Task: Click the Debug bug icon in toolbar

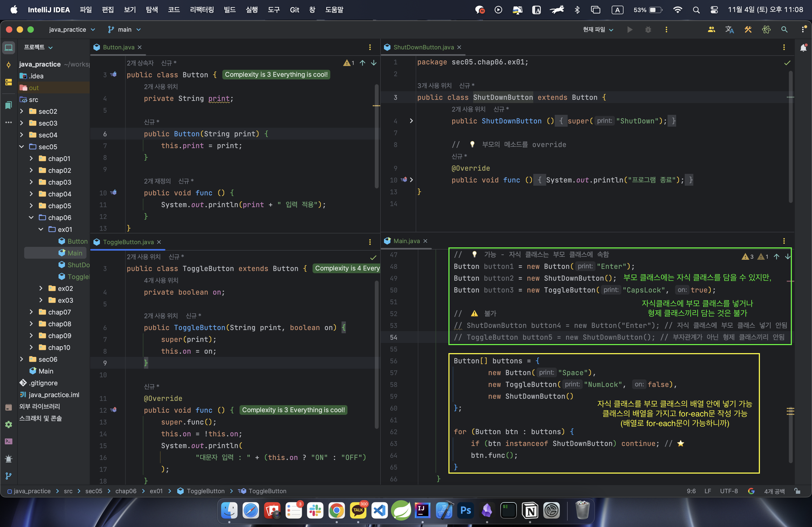Action: 648,30
